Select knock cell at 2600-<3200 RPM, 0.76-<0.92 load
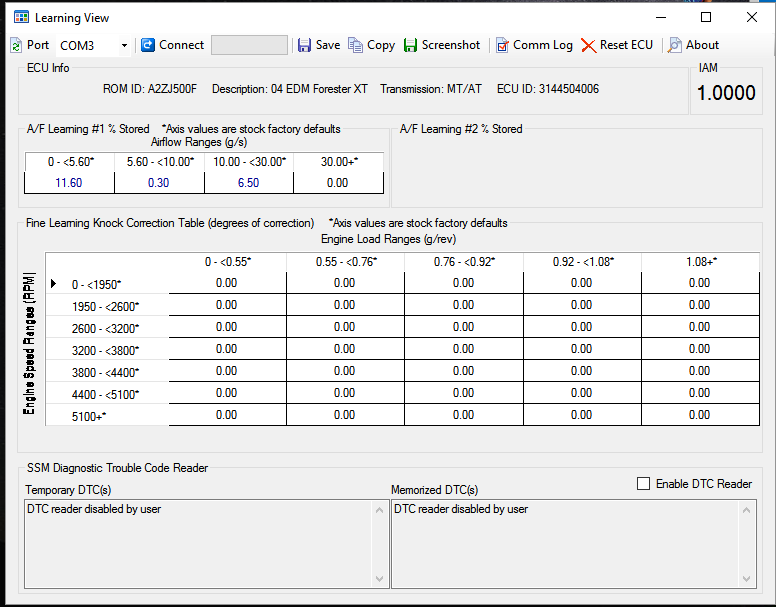The height and width of the screenshot is (607, 776). point(464,327)
